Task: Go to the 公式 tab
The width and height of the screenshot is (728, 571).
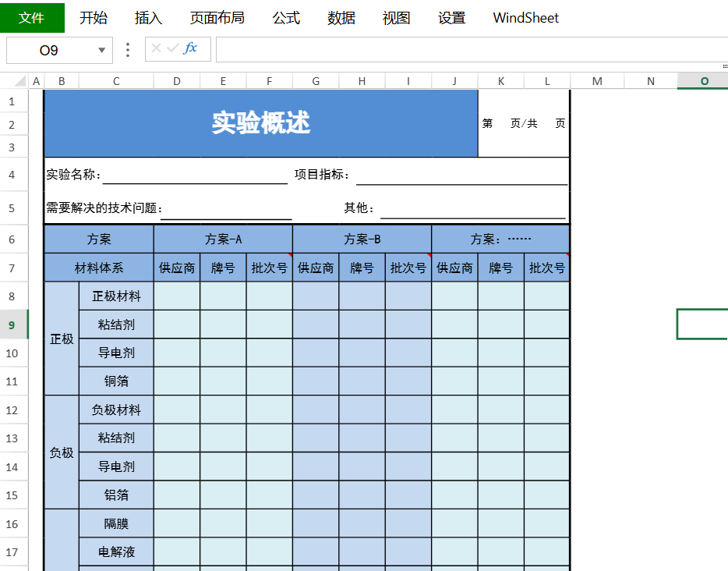Action: [286, 18]
